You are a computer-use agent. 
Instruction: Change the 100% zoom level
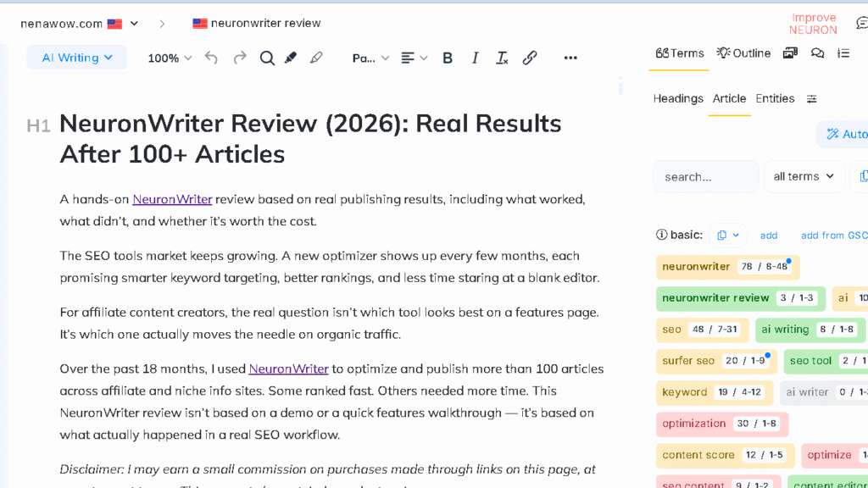pos(170,58)
